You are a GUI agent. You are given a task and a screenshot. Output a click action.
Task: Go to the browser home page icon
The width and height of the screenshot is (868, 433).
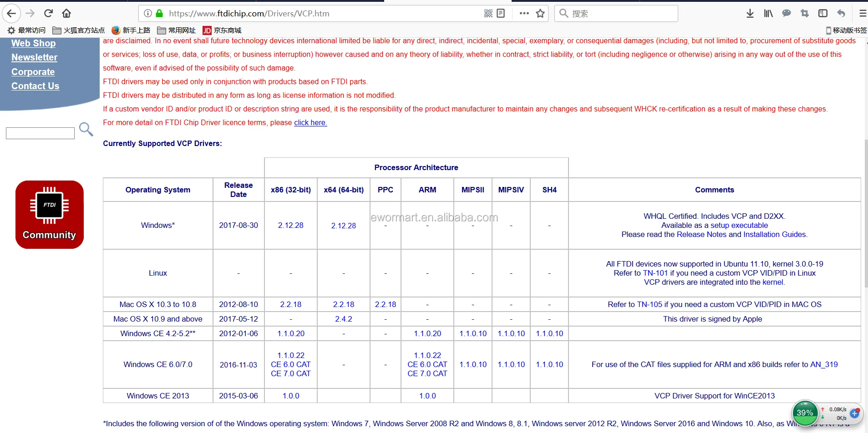(x=66, y=13)
